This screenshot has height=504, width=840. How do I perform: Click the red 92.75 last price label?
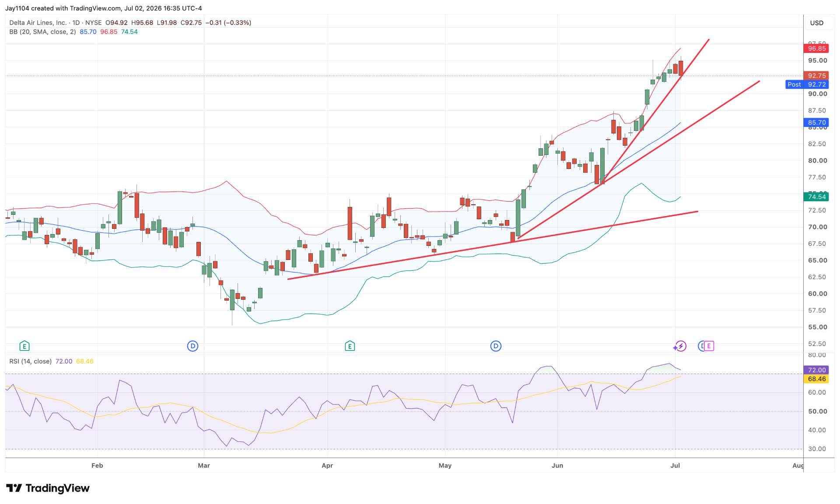click(816, 76)
